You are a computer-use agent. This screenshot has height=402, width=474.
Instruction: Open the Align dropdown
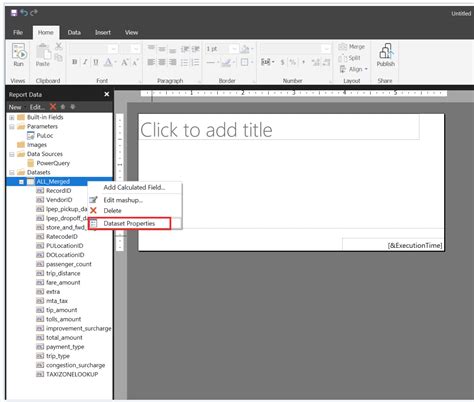click(353, 69)
